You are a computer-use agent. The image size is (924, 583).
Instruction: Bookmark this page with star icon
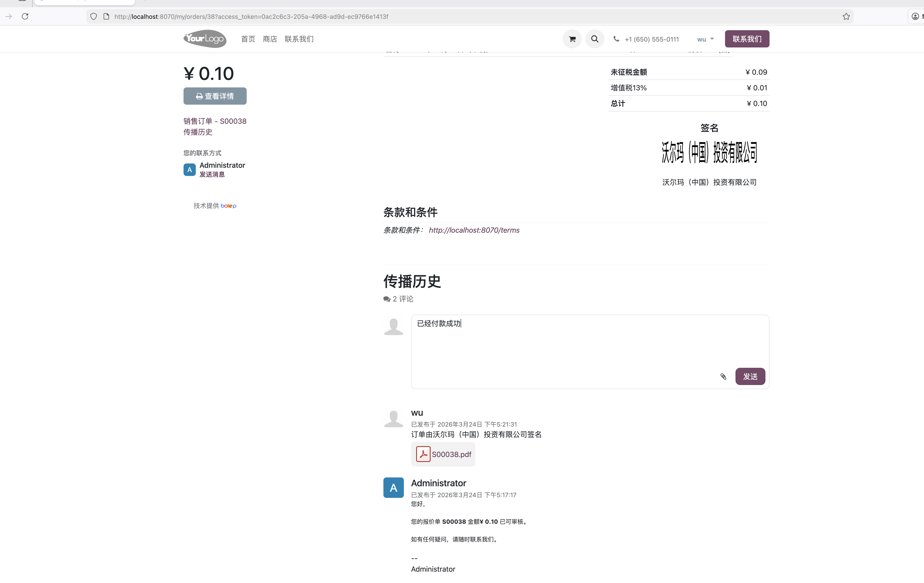pyautogui.click(x=846, y=17)
